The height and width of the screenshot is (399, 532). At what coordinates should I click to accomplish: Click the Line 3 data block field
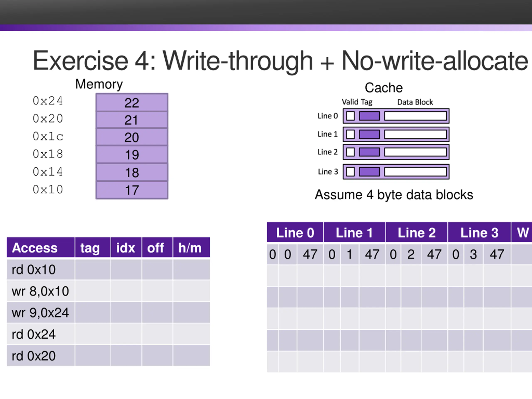click(415, 172)
